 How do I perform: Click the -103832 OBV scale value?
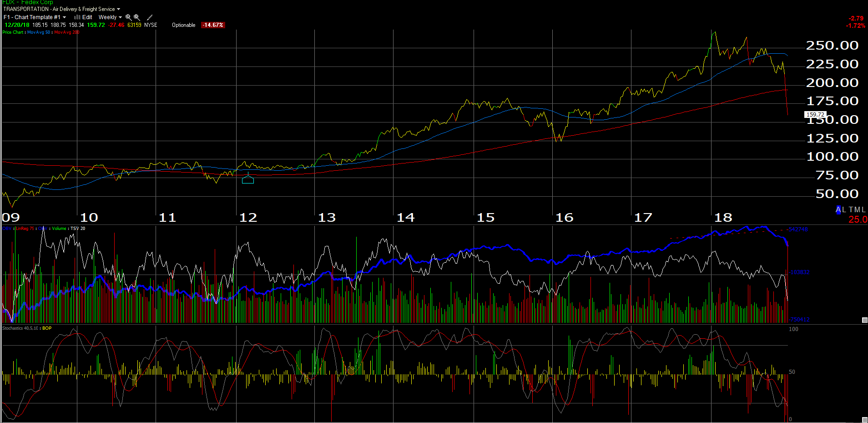[799, 272]
